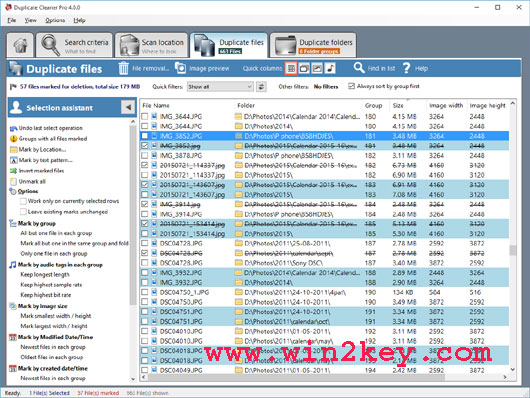The width and height of the screenshot is (530, 398).
Task: Click Invert marked files
Action: coord(41,170)
